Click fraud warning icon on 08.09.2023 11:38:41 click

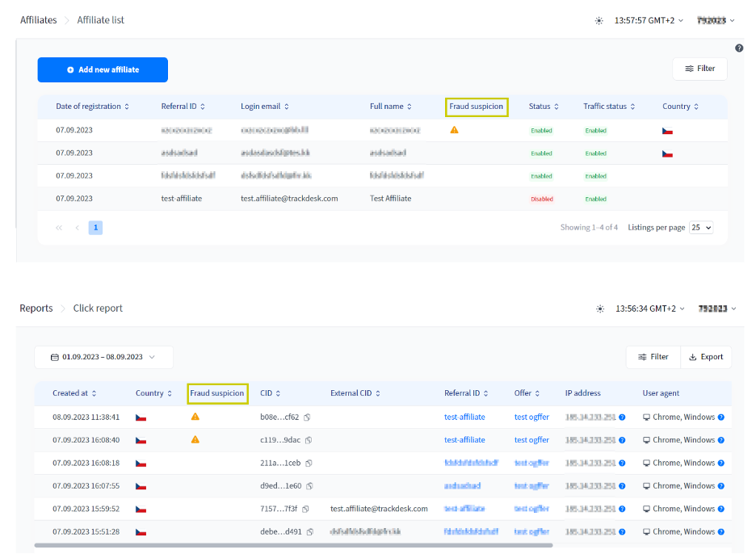(195, 417)
